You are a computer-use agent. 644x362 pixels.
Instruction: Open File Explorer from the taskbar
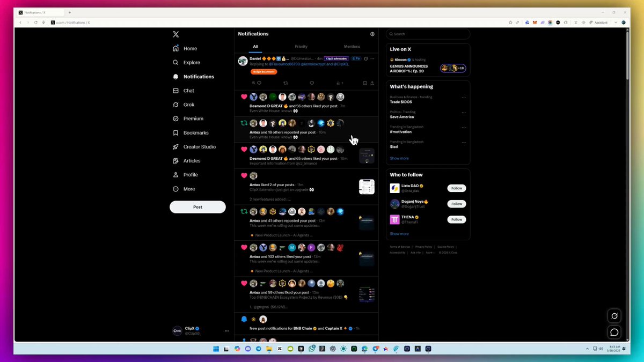click(269, 349)
